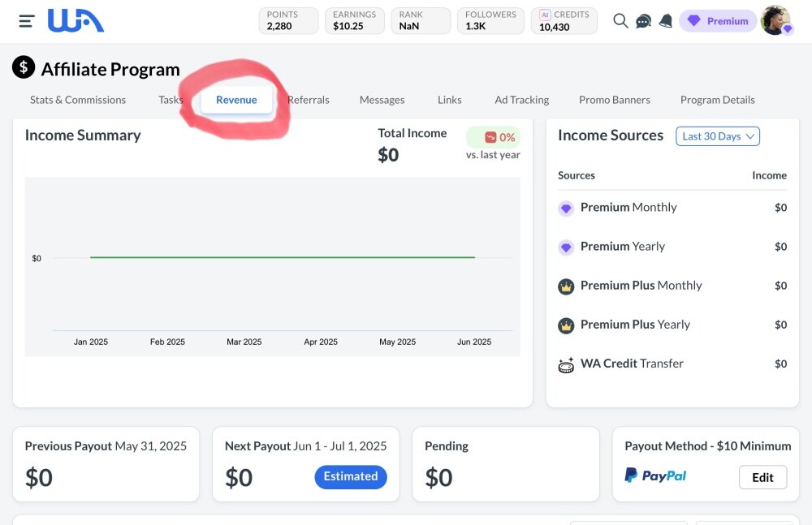Click the 'May 2025' chart axis label
Image resolution: width=812 pixels, height=525 pixels.
(x=397, y=342)
